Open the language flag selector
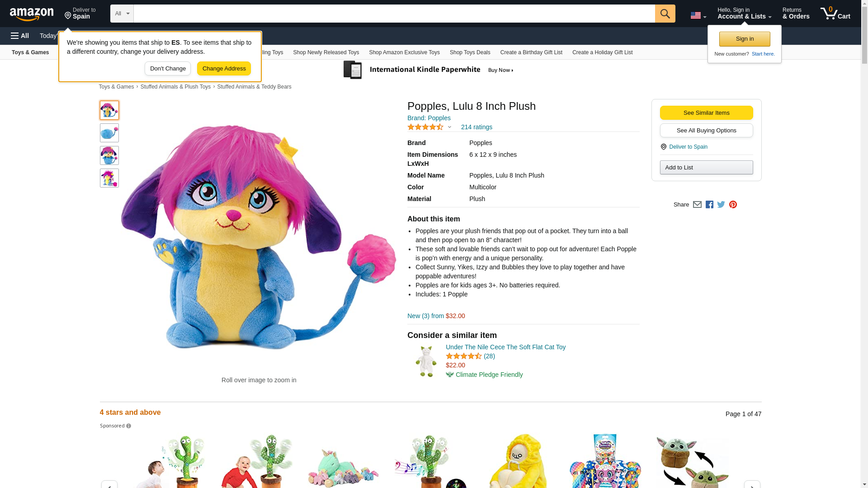 pyautogui.click(x=698, y=15)
